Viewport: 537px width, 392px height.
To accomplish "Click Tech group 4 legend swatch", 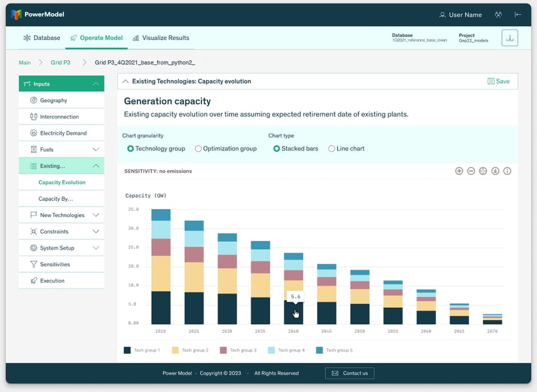I will (x=271, y=350).
